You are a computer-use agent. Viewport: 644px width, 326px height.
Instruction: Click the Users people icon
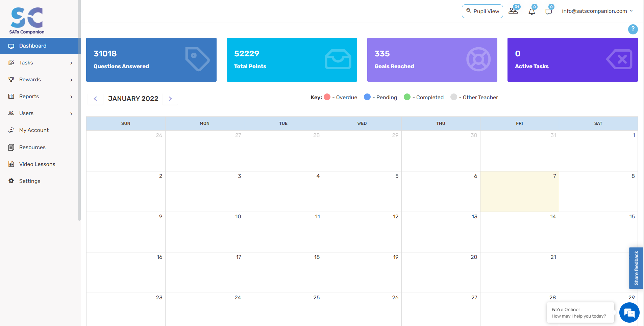tap(11, 113)
